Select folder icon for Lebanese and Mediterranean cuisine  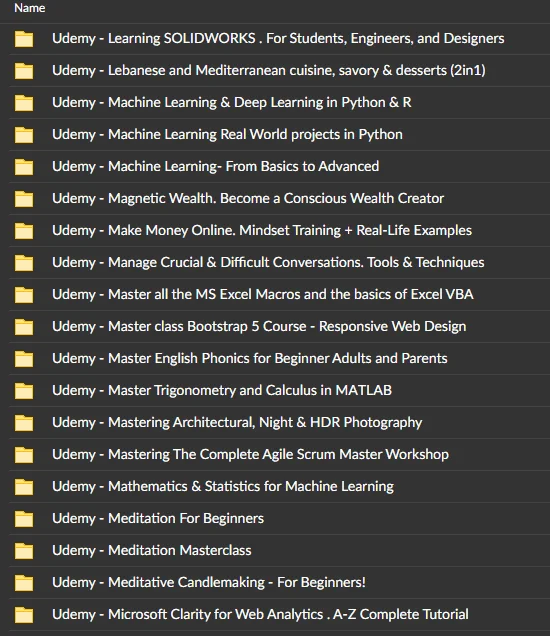(24, 71)
